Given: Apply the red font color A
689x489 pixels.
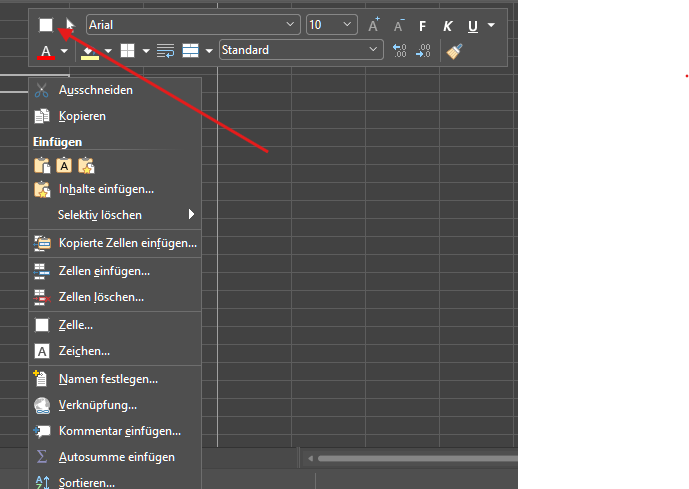Looking at the screenshot, I should 46,51.
